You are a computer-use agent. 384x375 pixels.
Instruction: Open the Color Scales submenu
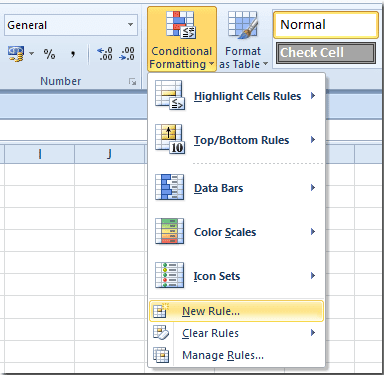point(236,232)
